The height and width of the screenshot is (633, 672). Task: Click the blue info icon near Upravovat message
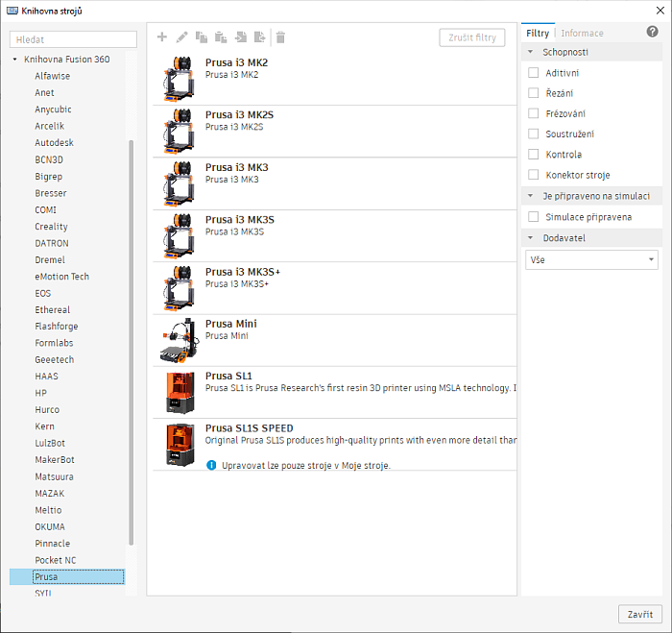click(211, 465)
